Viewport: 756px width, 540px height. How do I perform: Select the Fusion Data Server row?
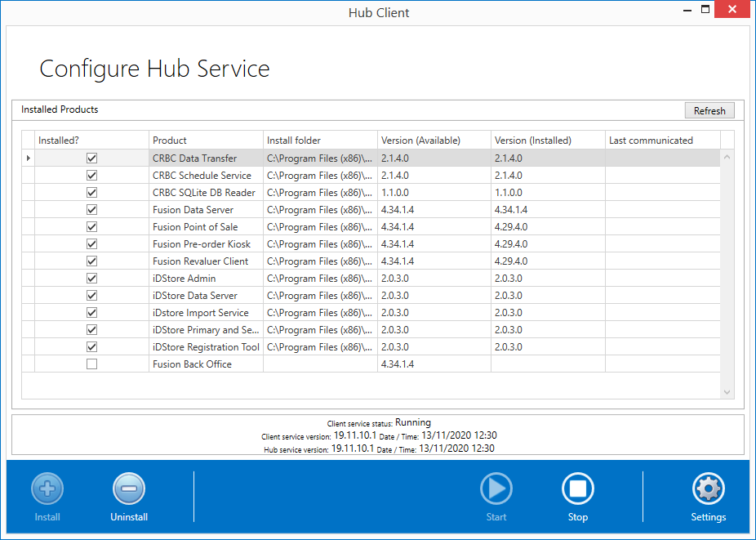371,210
